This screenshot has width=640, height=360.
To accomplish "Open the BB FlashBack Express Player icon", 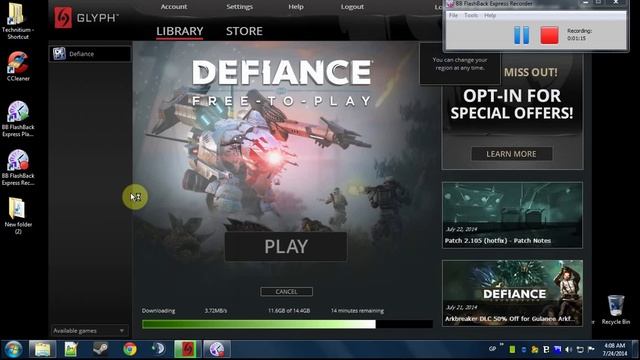I will coord(18,119).
